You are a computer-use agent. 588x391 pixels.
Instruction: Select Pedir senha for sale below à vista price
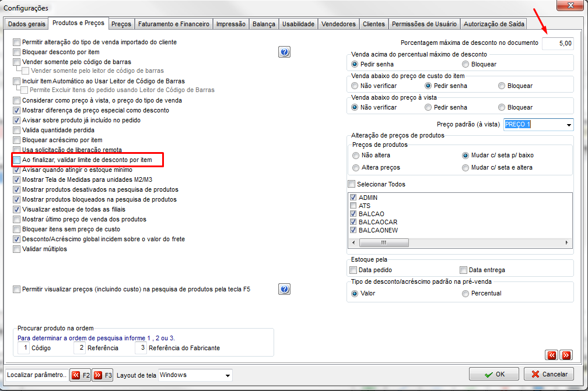click(x=428, y=107)
